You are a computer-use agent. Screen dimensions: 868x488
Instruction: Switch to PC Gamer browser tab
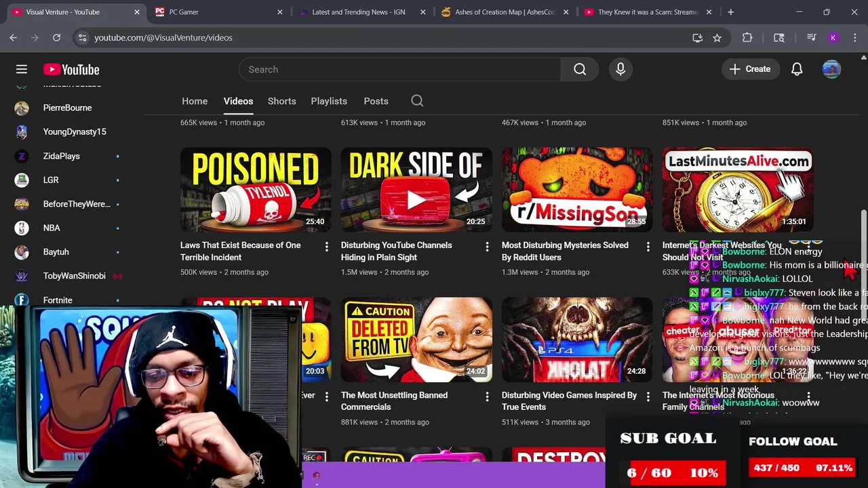click(x=218, y=12)
